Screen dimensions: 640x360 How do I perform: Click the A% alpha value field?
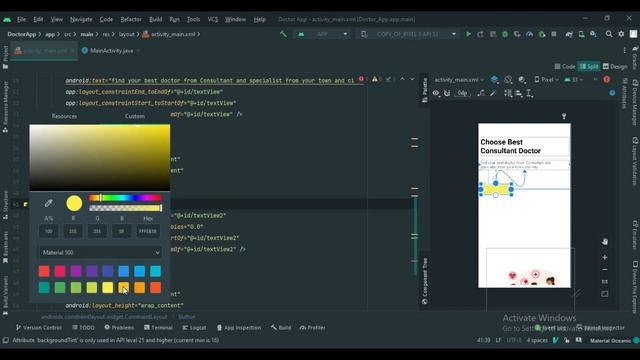pyautogui.click(x=49, y=231)
